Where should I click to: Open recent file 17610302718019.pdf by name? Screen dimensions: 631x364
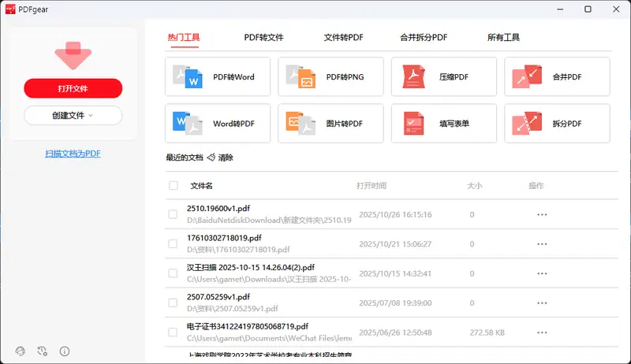(x=224, y=238)
